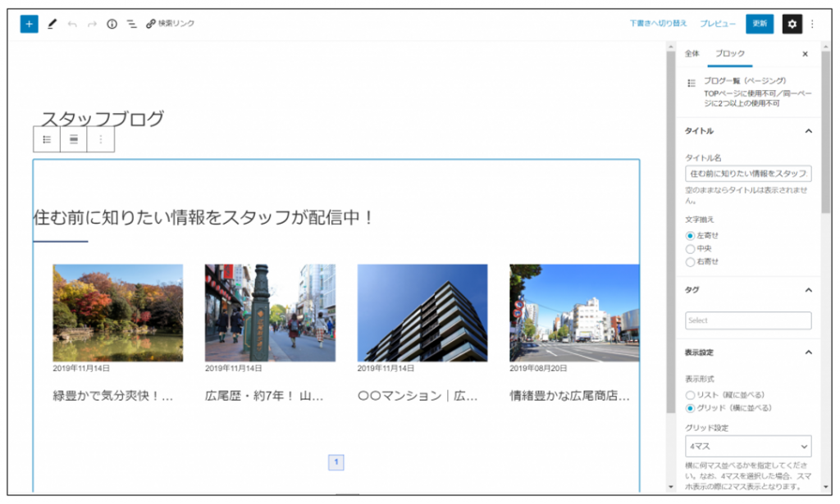Open the グリッド設定 4マス dropdown
The image size is (840, 504).
[748, 447]
